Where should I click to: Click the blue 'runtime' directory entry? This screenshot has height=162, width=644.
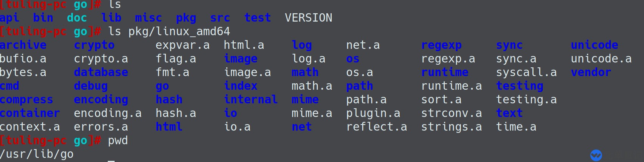[445, 72]
